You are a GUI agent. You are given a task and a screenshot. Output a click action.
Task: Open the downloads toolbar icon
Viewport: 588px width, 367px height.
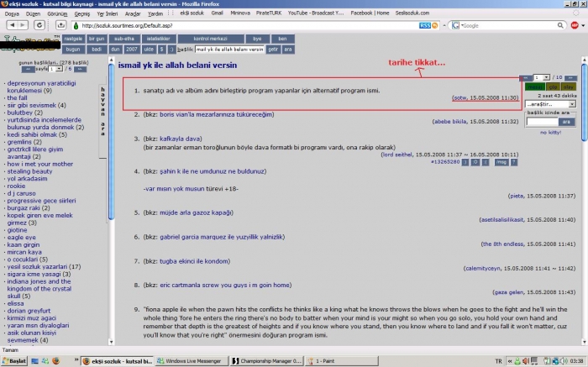pyautogui.click(x=61, y=25)
